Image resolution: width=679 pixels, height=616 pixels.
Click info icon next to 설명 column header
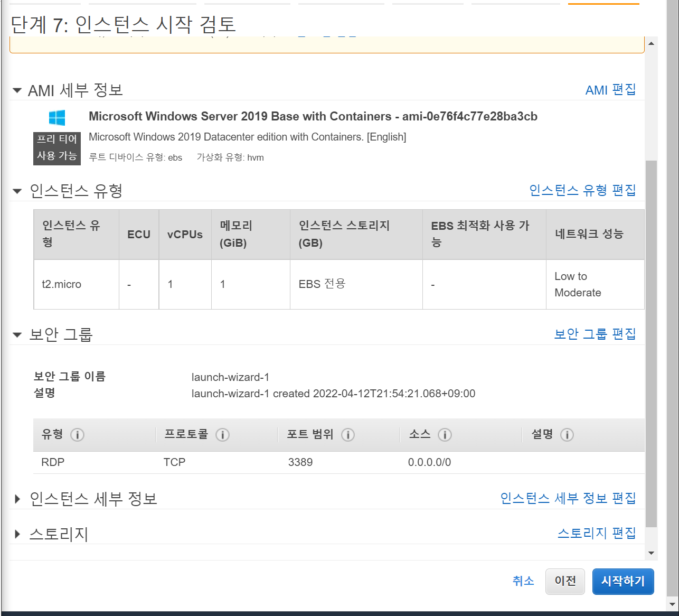pyautogui.click(x=567, y=435)
